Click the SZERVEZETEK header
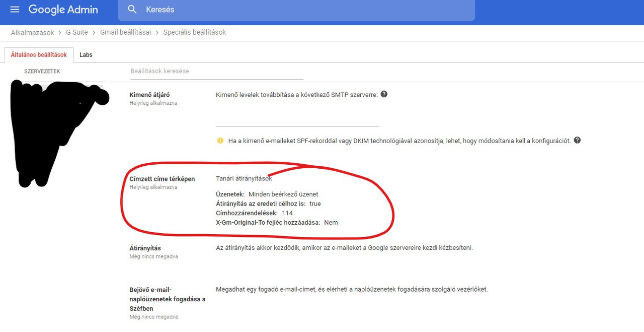Image resolution: width=644 pixels, height=332 pixels. 42,72
